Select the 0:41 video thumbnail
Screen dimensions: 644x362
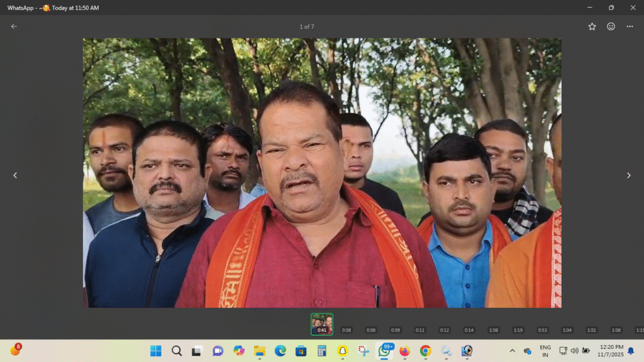coord(321,324)
